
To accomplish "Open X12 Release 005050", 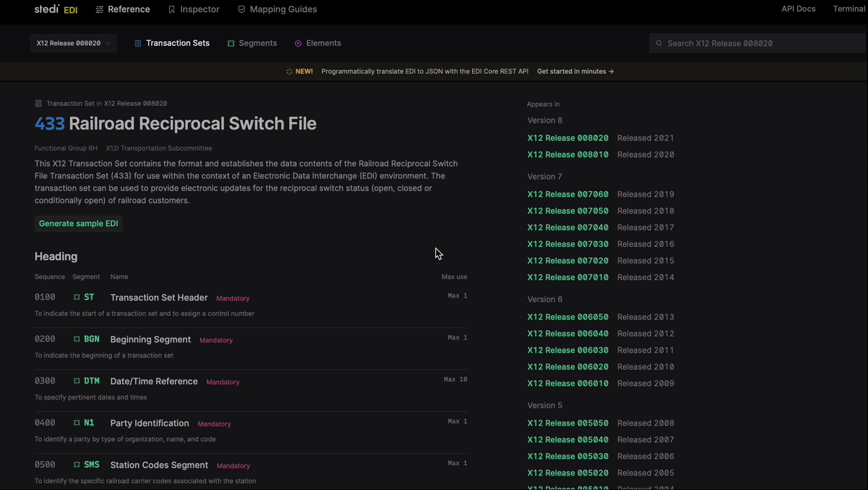I will [x=568, y=423].
